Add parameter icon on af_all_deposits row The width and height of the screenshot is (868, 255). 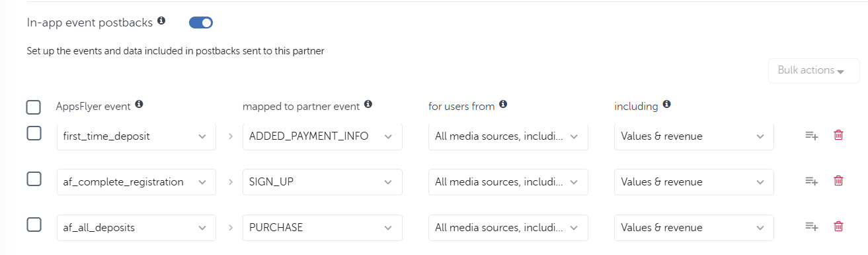pos(812,227)
